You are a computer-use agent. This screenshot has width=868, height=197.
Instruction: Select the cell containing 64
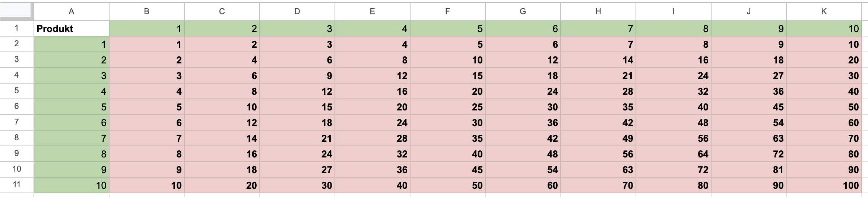(673, 154)
